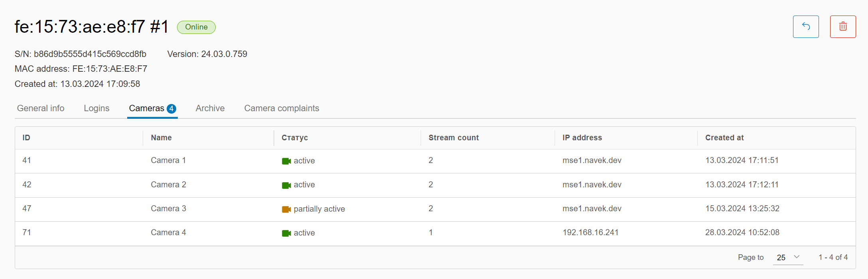Click Camera 3 orange camera status icon
Image resolution: width=868 pixels, height=279 pixels.
coord(286,209)
